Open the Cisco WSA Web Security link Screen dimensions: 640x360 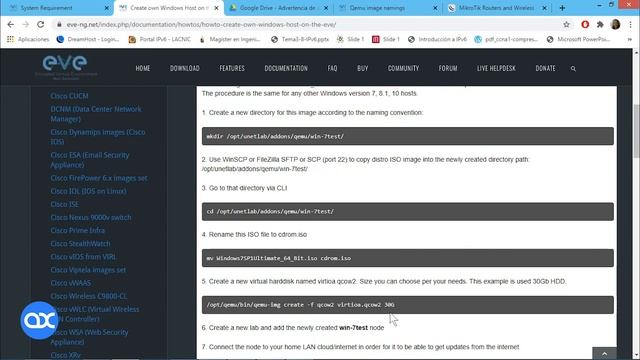[89, 337]
